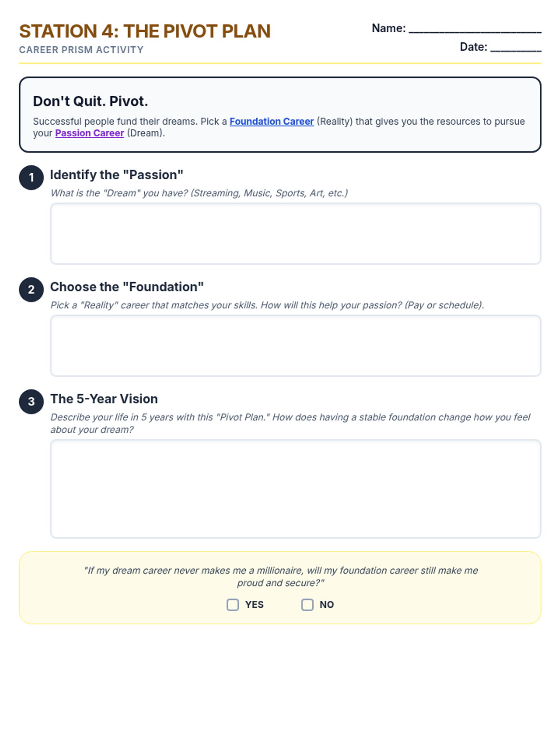Screen dimensions: 560x747
Task: Click the step 1 number badge
Action: [x=31, y=177]
